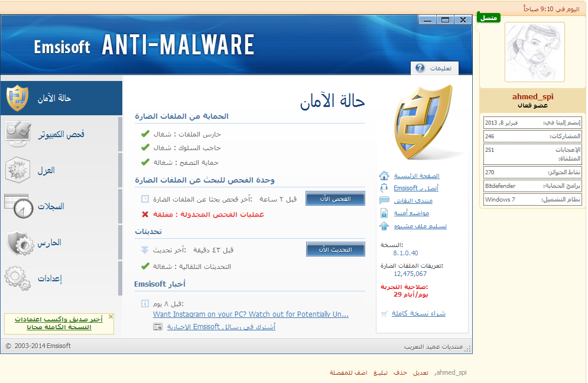Click the forum speech bubble icon

[x=384, y=200]
